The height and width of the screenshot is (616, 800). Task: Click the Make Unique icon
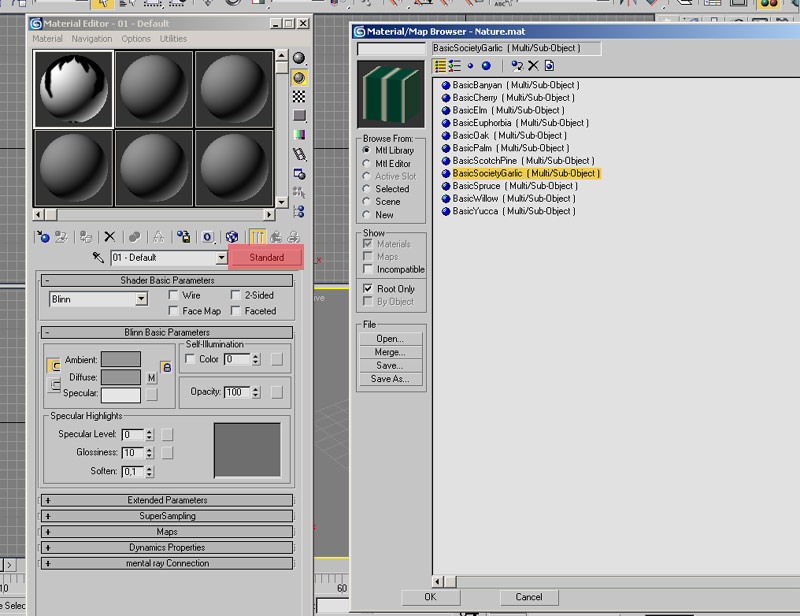point(159,237)
